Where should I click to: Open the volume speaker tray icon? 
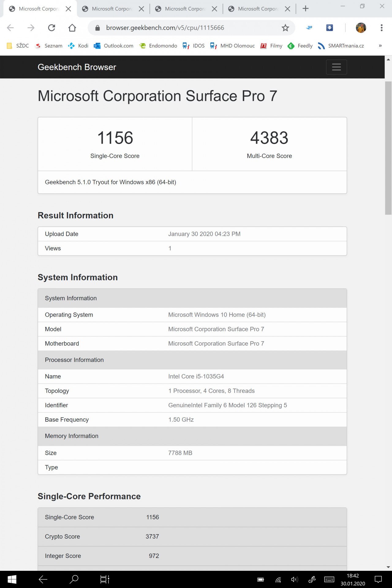tap(295, 579)
